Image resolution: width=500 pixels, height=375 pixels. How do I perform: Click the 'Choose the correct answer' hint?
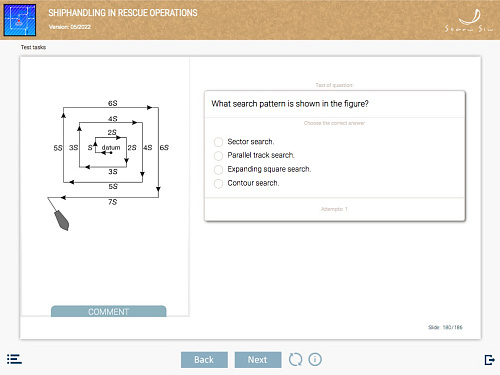click(x=334, y=123)
